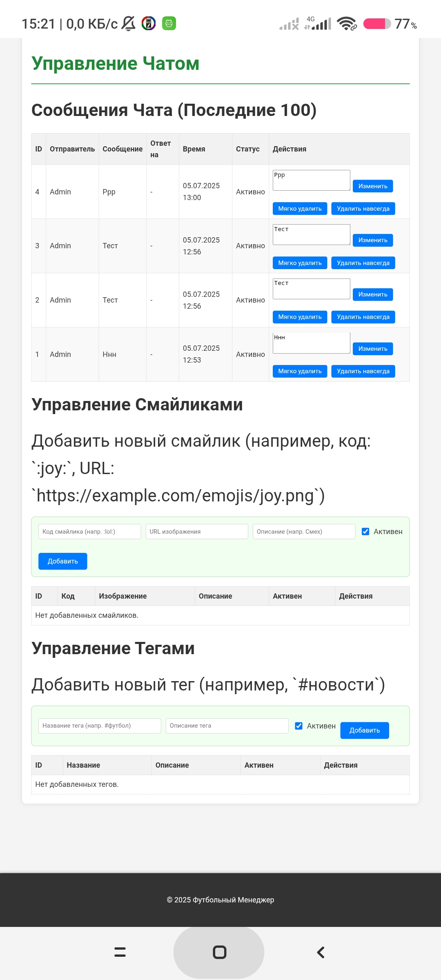Focus the Название тега input field
This screenshot has height=980, width=441.
click(100, 726)
